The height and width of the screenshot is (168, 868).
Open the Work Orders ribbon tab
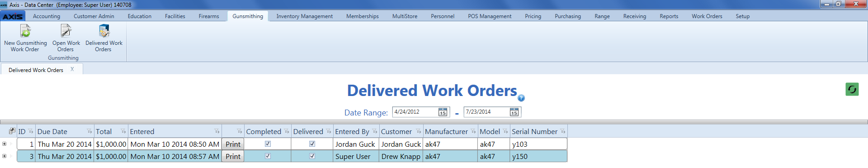(x=707, y=16)
